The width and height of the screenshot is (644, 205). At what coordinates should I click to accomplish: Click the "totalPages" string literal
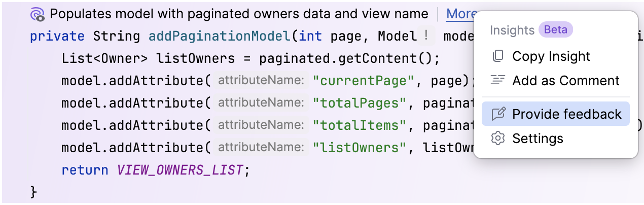(x=360, y=103)
